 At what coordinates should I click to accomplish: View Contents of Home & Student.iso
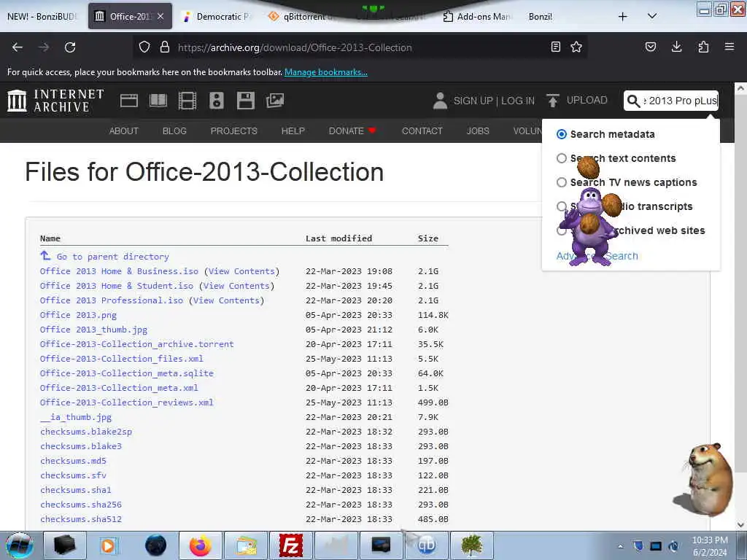[236, 286]
